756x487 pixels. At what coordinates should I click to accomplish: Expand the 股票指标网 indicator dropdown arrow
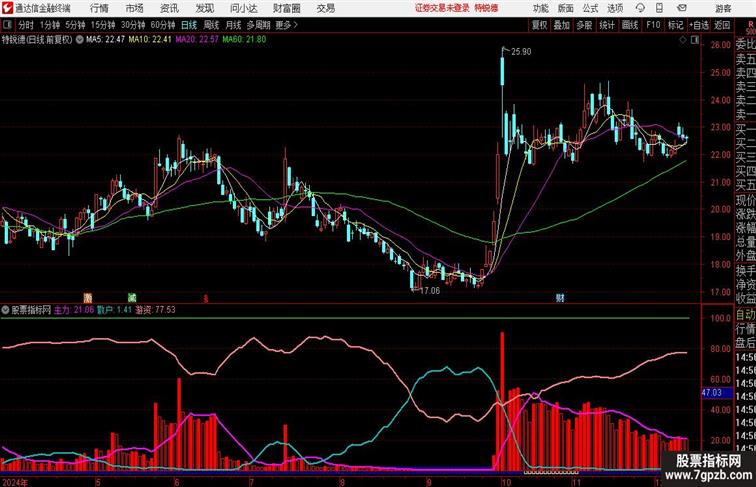pos(5,310)
